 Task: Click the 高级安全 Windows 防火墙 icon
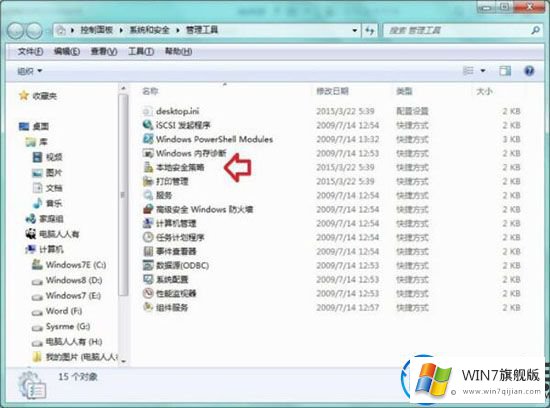pos(148,209)
